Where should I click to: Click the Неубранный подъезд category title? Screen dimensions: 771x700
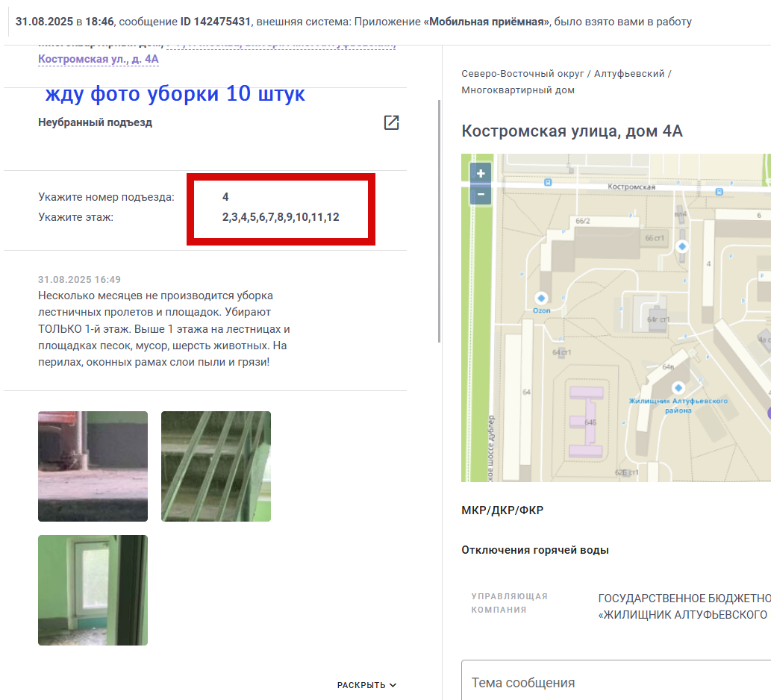pos(95,122)
